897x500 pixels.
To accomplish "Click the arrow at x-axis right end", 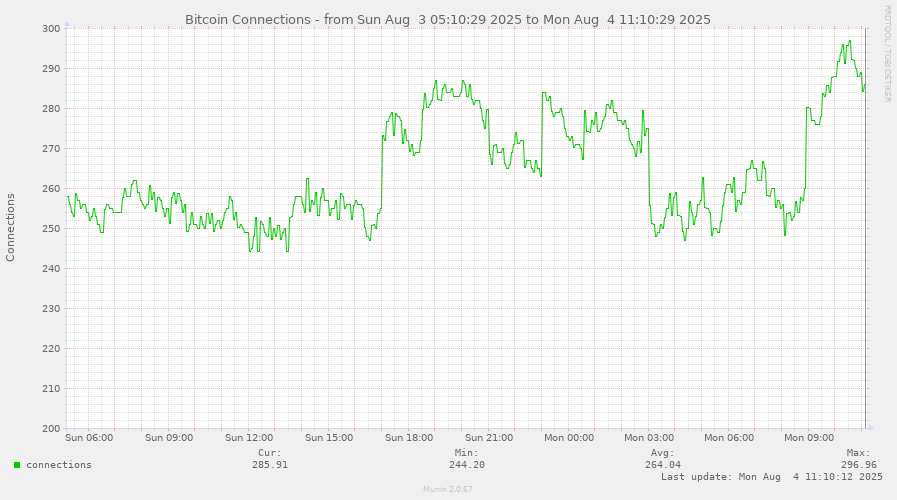I will tap(869, 428).
